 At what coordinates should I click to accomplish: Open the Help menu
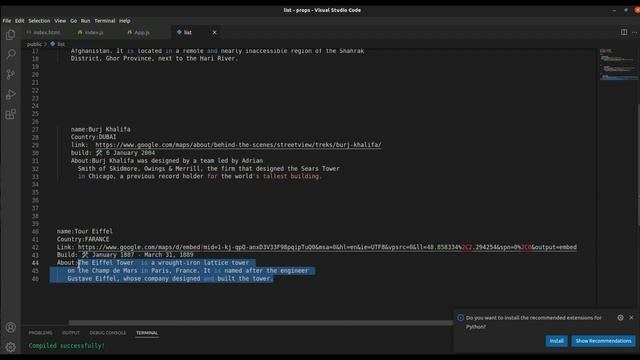pos(124,21)
